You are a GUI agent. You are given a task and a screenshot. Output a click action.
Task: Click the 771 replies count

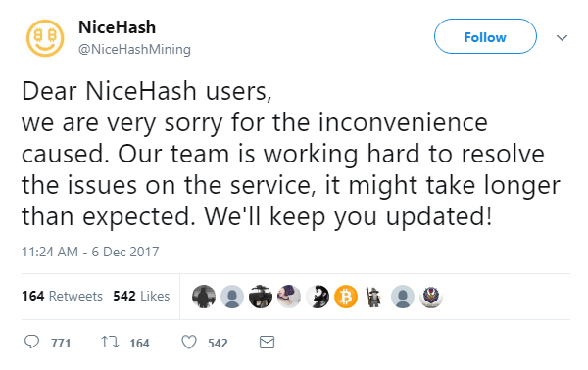(x=61, y=343)
